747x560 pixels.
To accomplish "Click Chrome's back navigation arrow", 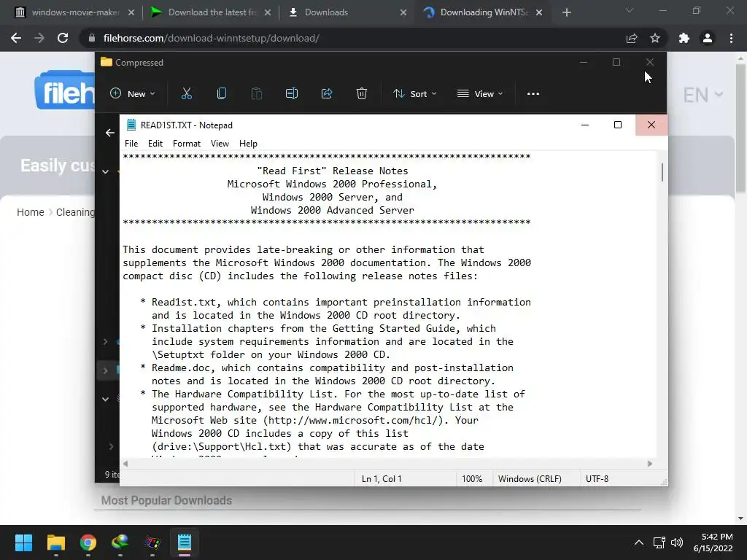I will tap(16, 38).
